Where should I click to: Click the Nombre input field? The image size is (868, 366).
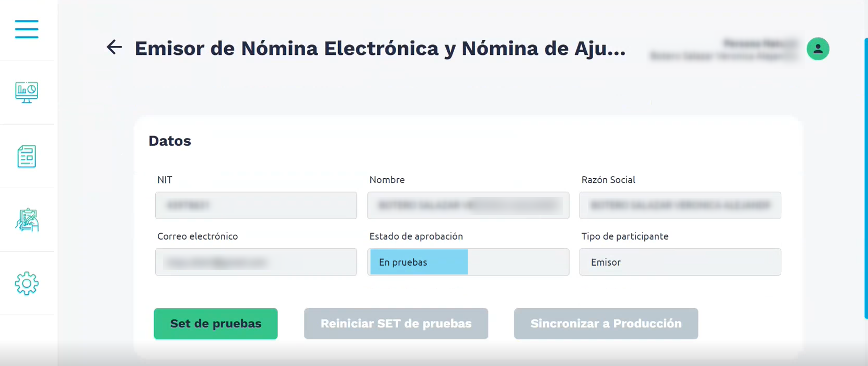coord(468,205)
